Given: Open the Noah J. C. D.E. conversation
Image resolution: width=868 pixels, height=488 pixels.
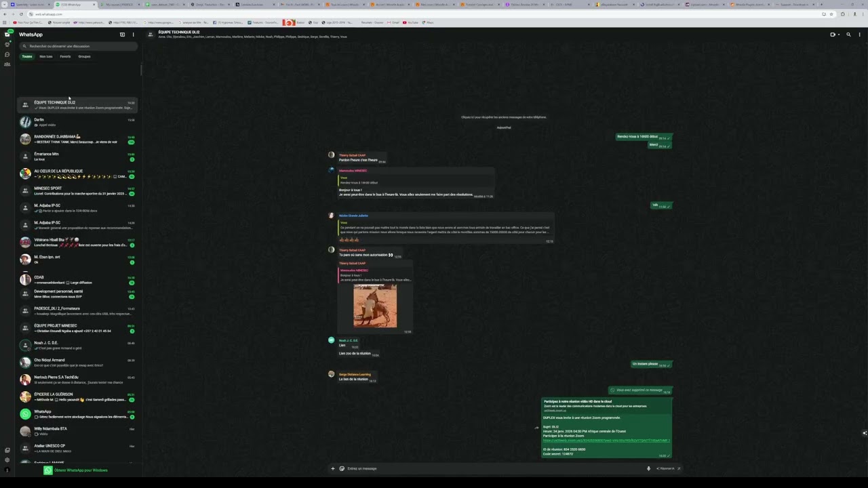Looking at the screenshot, I should tap(78, 345).
